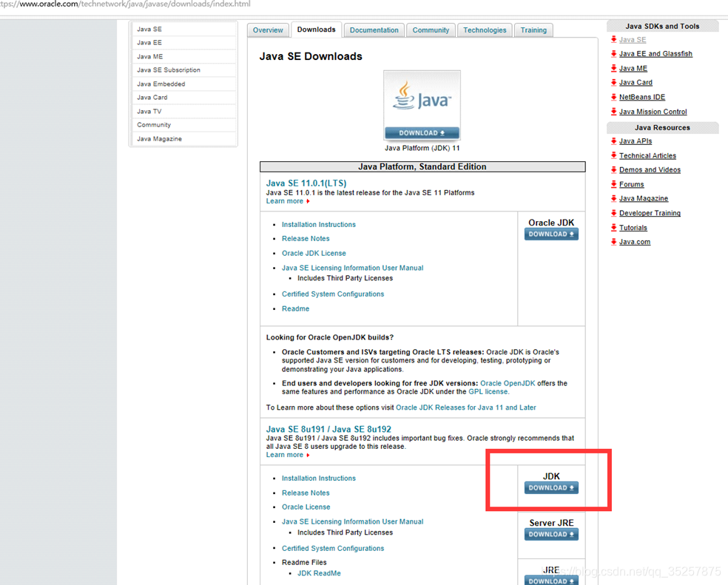Open Installation Instructions for Java SE 8
Screen dimensions: 728x585
318,479
